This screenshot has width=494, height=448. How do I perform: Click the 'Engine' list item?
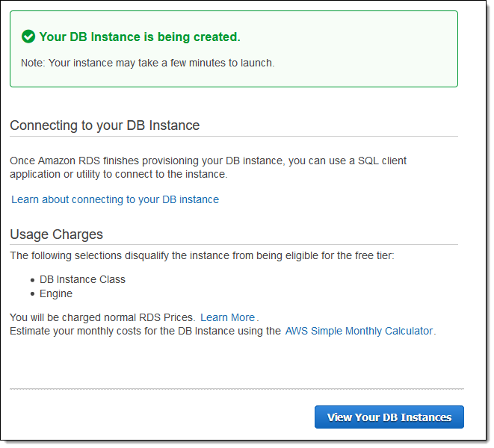click(56, 293)
